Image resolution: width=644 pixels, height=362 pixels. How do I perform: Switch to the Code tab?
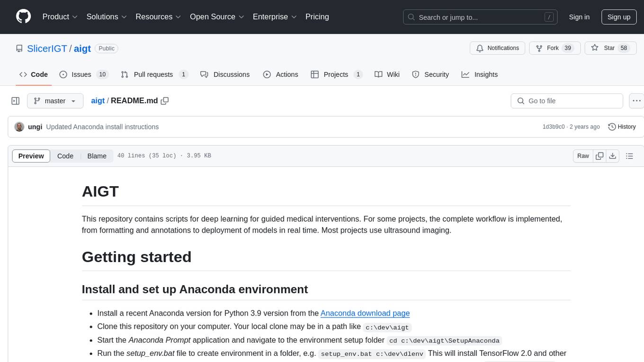[34, 74]
